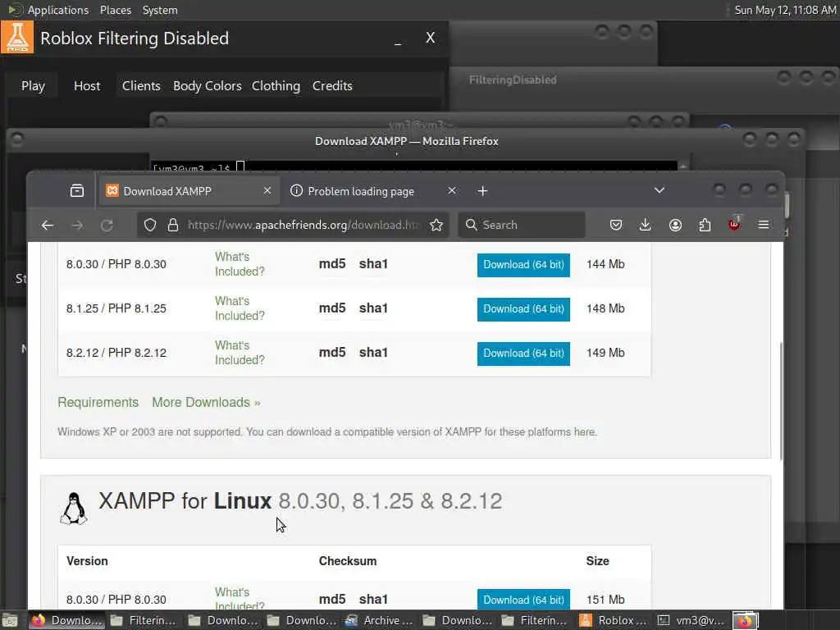Open What's Included for Windows 8.2.12
The width and height of the screenshot is (840, 630).
[240, 353]
